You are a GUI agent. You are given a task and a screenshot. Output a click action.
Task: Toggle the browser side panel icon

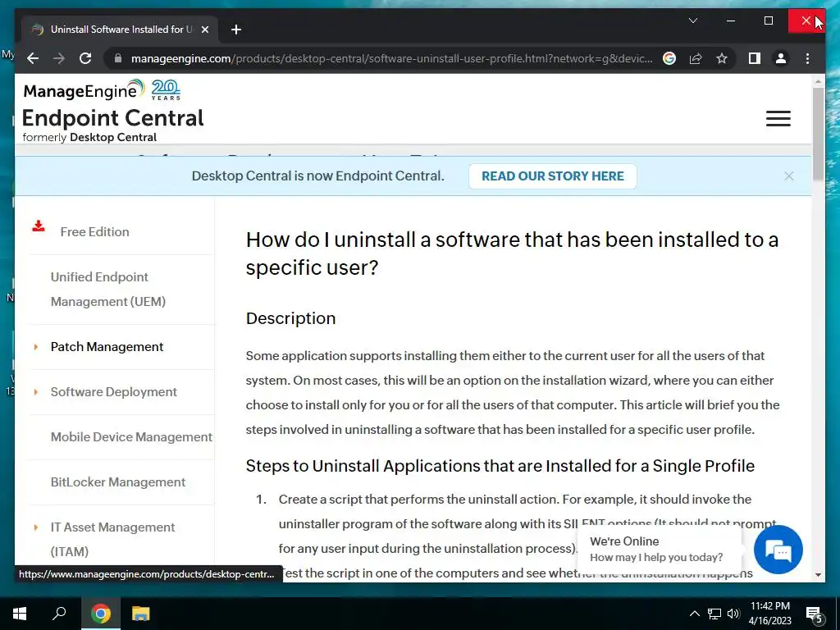[755, 58]
